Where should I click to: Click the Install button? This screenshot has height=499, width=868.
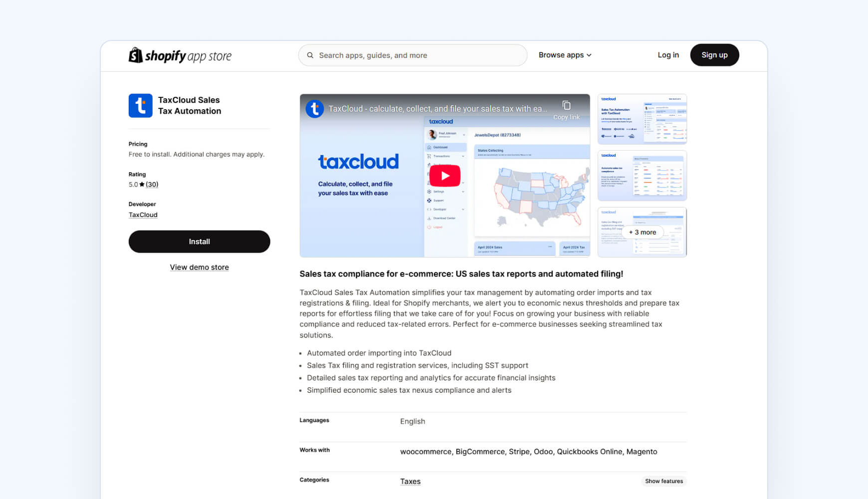(x=200, y=242)
